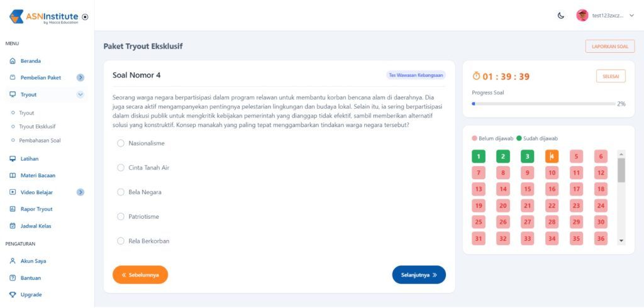Click the Akun Saya person icon
The height and width of the screenshot is (308, 644).
coord(13,261)
